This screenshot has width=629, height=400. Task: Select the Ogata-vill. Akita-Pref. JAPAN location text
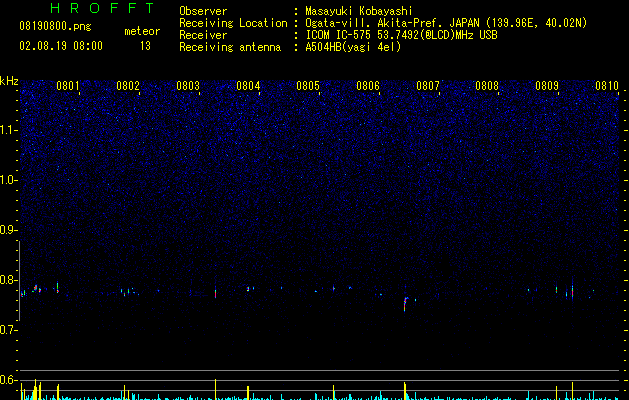(x=446, y=23)
